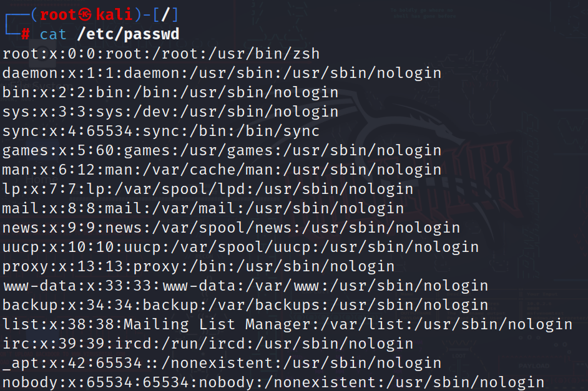Click the sys:x:3:3 entry line
The height and width of the screenshot is (391, 588).
pyautogui.click(x=170, y=112)
